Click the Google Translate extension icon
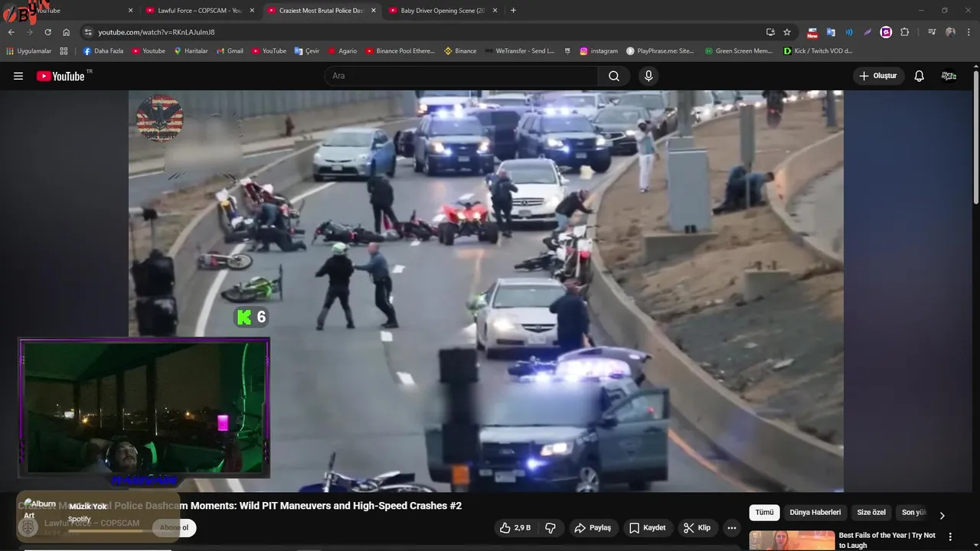Screen dimensions: 980x551 [x=831, y=32]
